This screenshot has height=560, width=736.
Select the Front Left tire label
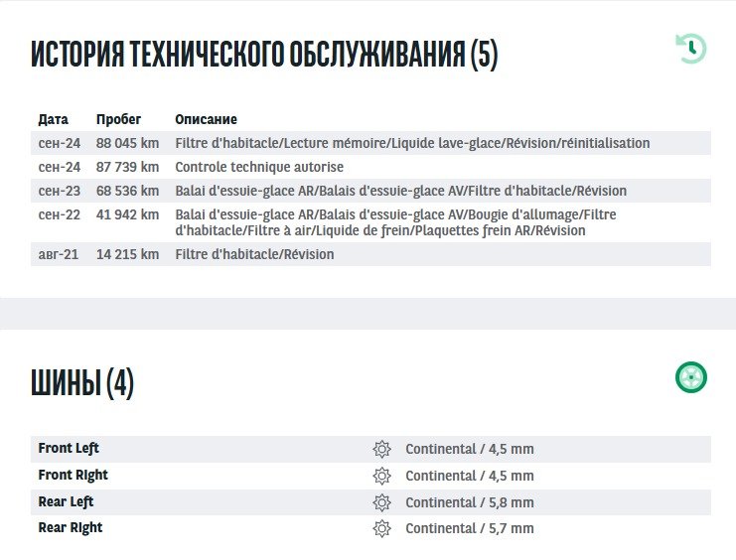69,449
